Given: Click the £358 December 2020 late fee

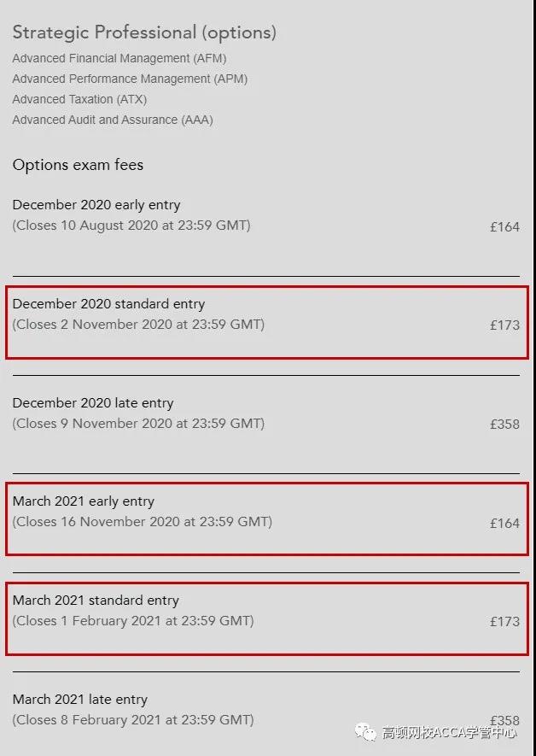Looking at the screenshot, I should click(504, 424).
